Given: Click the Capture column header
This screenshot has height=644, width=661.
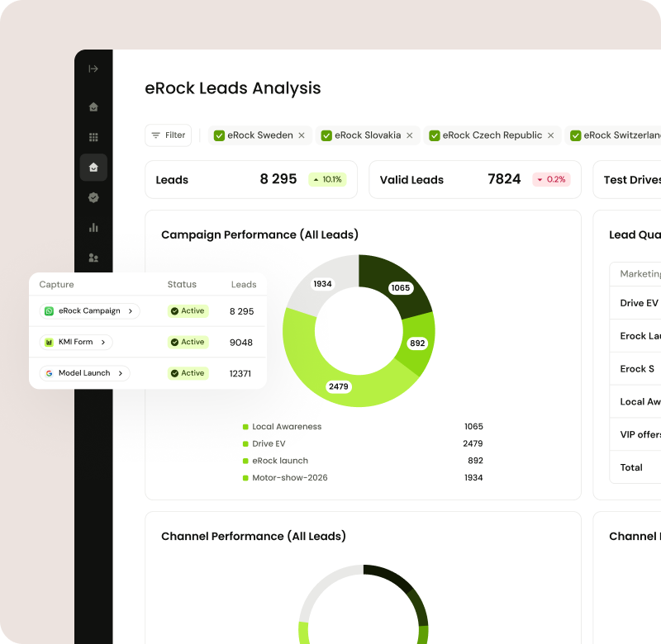Looking at the screenshot, I should (56, 285).
